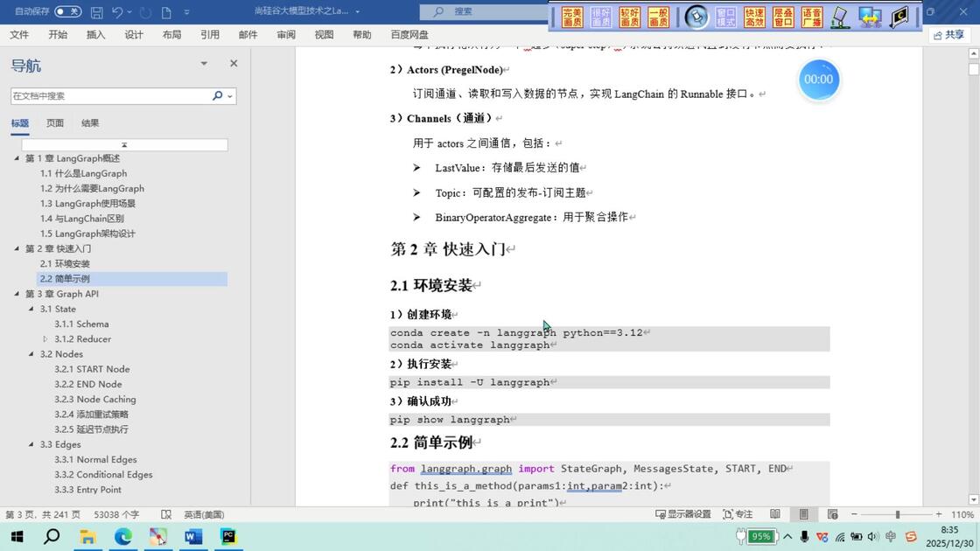Image resolution: width=980 pixels, height=551 pixels.
Task: Select the 一般画质 quality button
Action: pos(658,17)
